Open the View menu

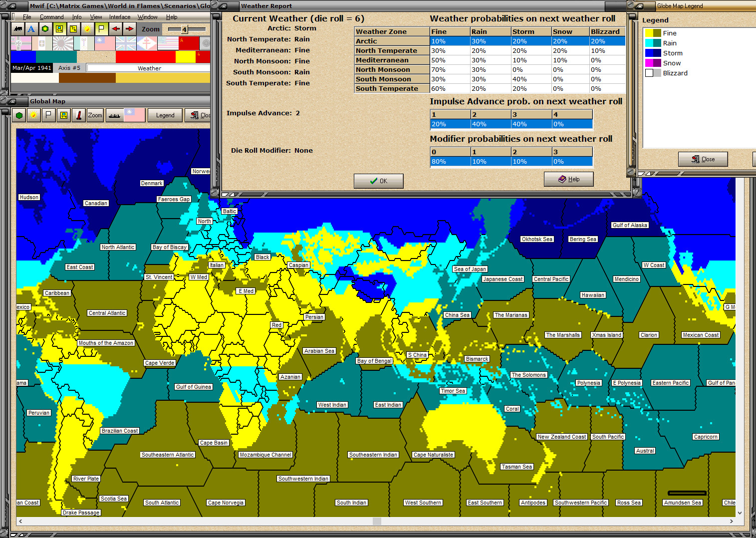96,17
